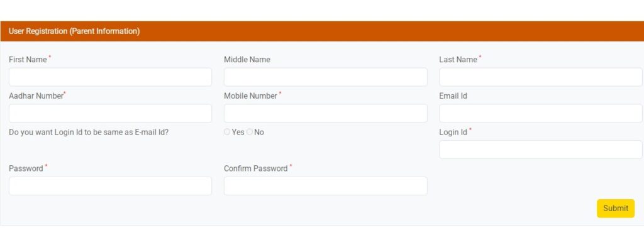
Task: Choose the No radio button
Action: pyautogui.click(x=249, y=132)
